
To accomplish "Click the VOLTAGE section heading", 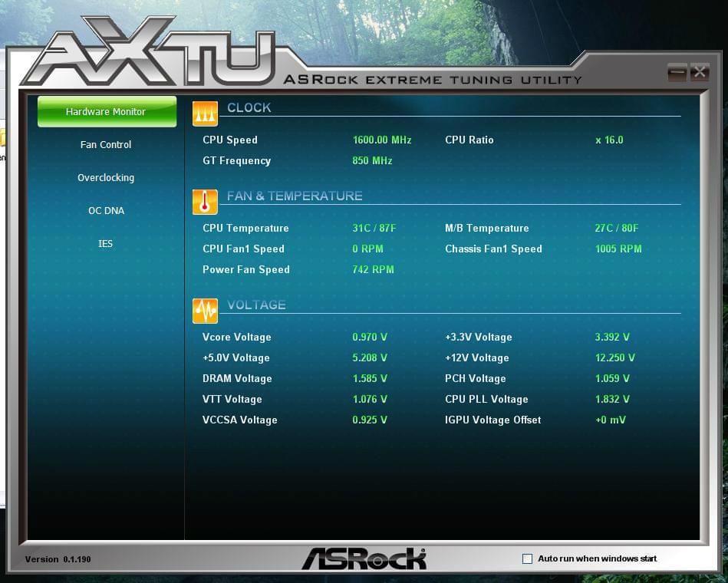I will (x=256, y=305).
